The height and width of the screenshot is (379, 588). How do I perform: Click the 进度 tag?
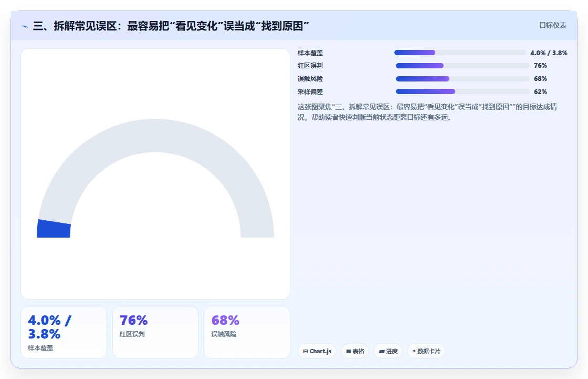pos(388,351)
